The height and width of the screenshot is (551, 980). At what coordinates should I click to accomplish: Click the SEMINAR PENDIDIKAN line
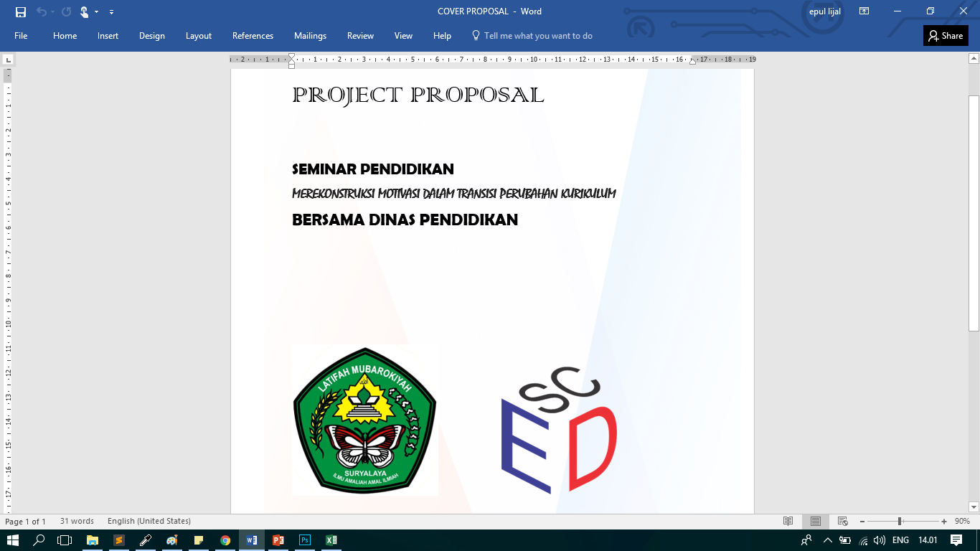[x=373, y=169]
